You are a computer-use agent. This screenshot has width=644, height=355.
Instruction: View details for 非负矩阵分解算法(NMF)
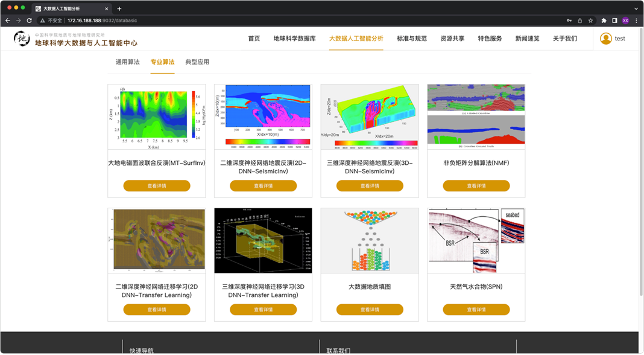[476, 186]
